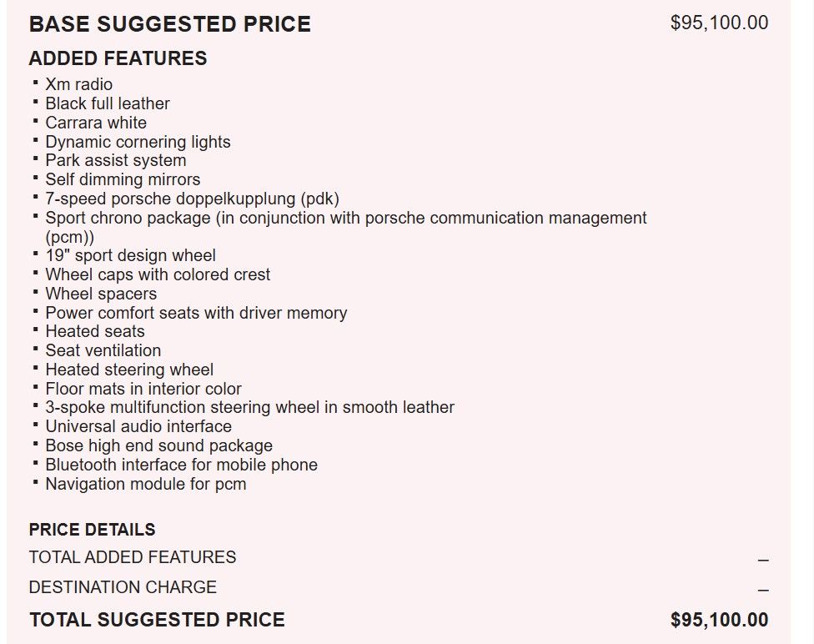Click Self dimming mirrors feature
The height and width of the screenshot is (644, 814).
[x=123, y=179]
